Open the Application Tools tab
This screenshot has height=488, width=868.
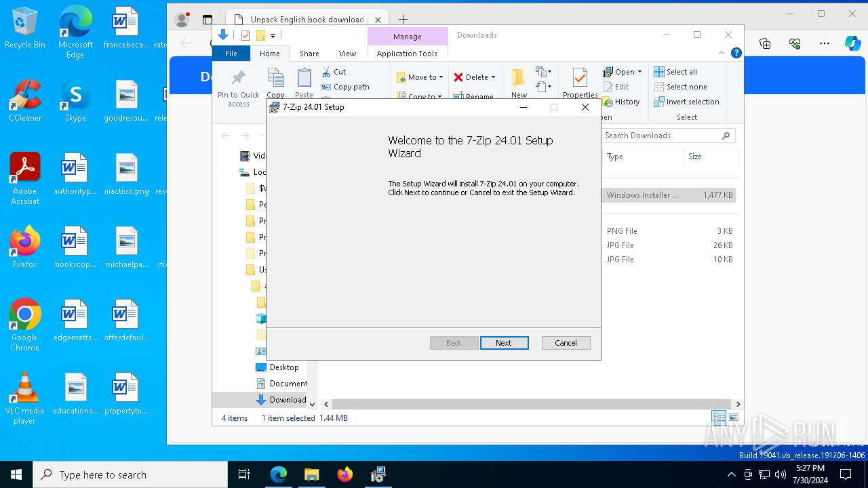click(407, 54)
